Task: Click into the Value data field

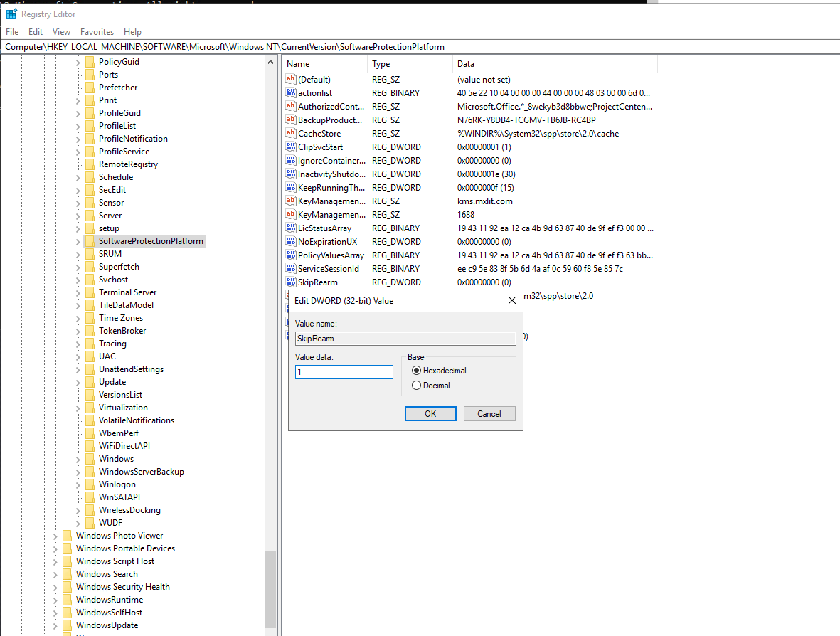Action: (344, 372)
